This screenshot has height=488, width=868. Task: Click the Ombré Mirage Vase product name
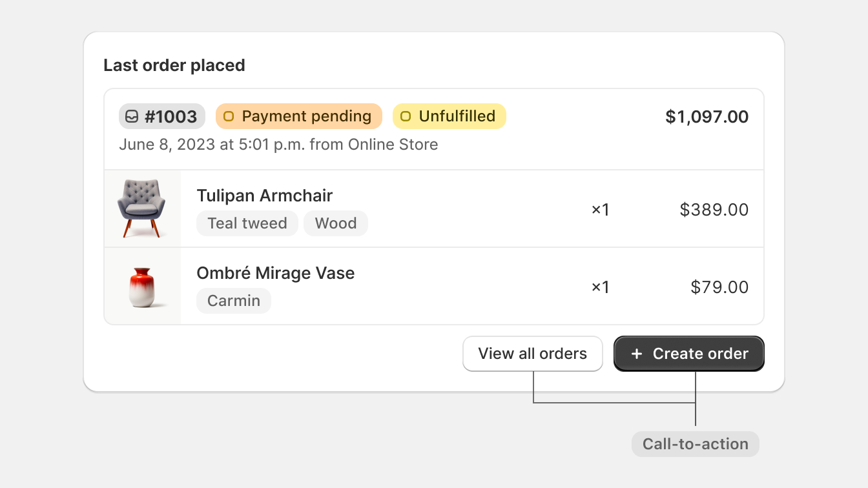click(x=276, y=273)
